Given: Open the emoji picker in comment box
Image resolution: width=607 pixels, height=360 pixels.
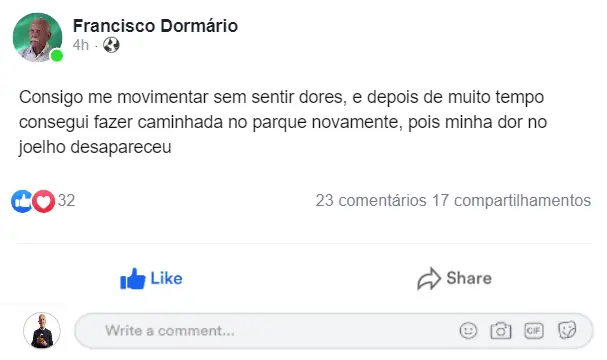Looking at the screenshot, I should point(468,331).
